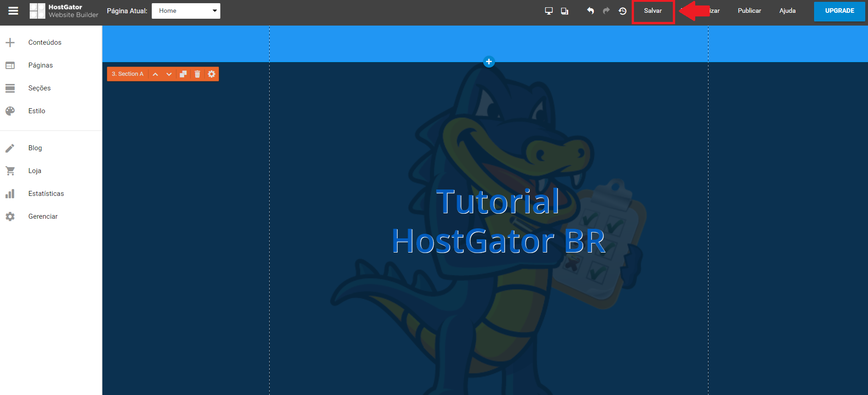Viewport: 868px width, 395px height.
Task: Click the blue UPGRADE button
Action: coord(840,11)
